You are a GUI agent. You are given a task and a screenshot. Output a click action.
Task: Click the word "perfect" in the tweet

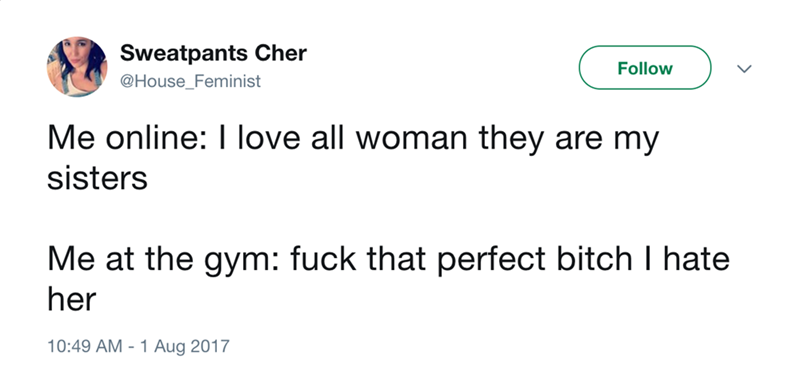point(492,260)
